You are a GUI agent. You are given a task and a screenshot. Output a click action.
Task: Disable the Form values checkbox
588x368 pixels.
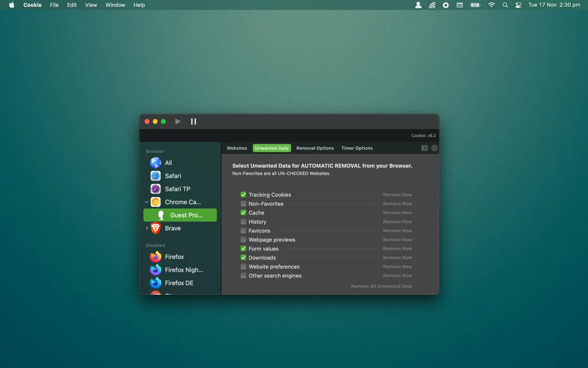pos(243,249)
